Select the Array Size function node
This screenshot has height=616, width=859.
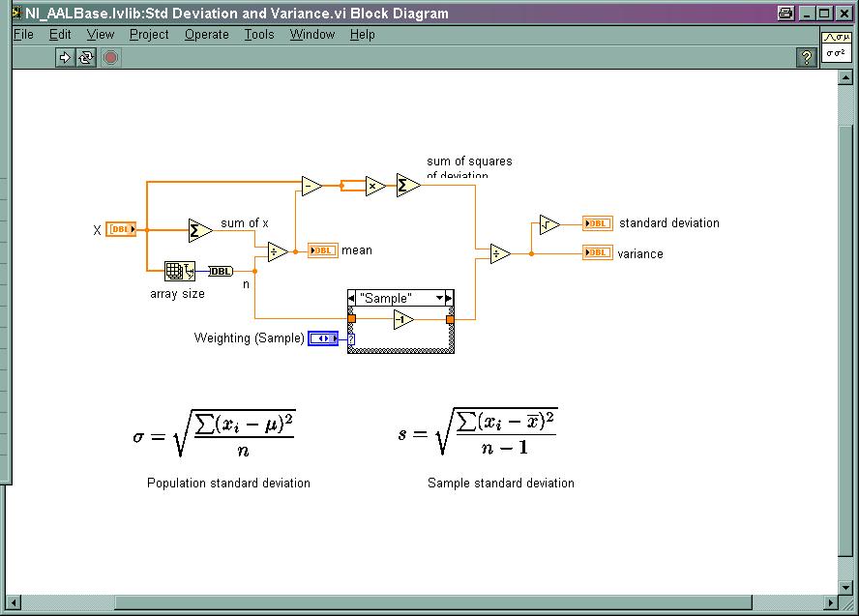coord(180,271)
